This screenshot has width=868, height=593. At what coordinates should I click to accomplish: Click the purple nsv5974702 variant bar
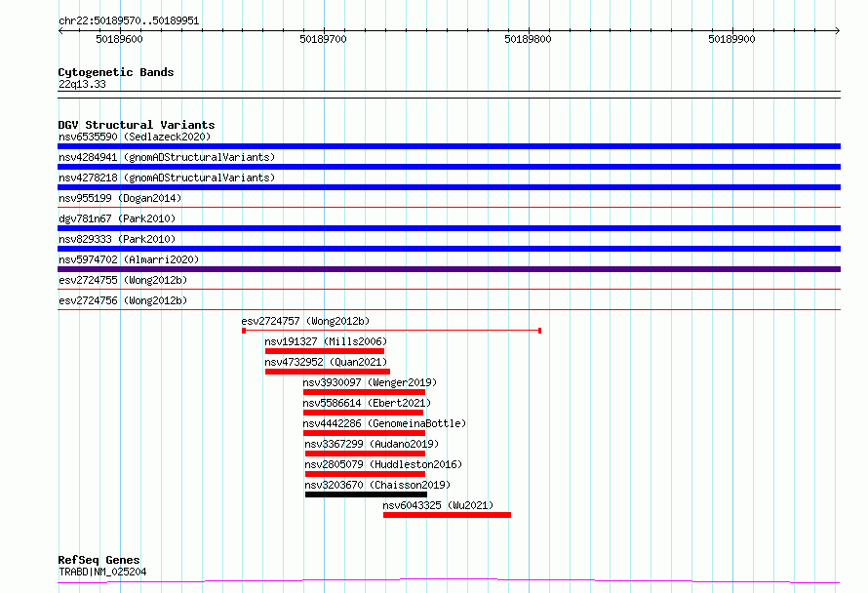(x=449, y=269)
